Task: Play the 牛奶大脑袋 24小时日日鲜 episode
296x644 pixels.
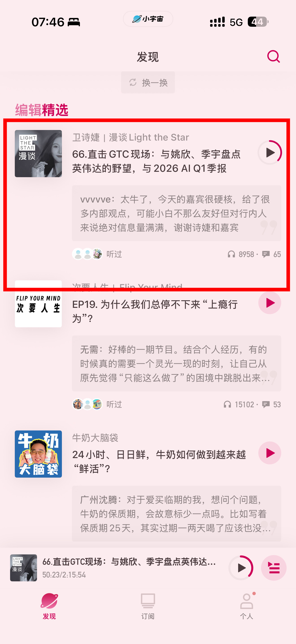Action: point(270,453)
